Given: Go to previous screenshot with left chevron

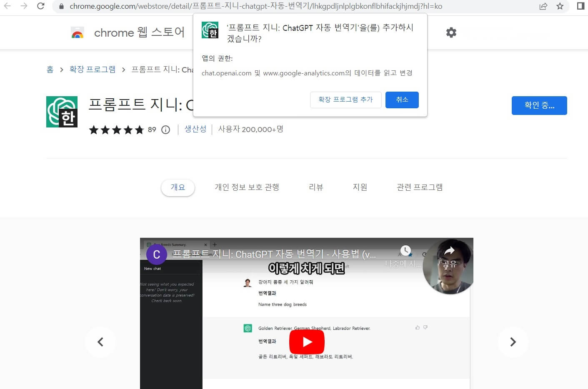Looking at the screenshot, I should (x=100, y=342).
